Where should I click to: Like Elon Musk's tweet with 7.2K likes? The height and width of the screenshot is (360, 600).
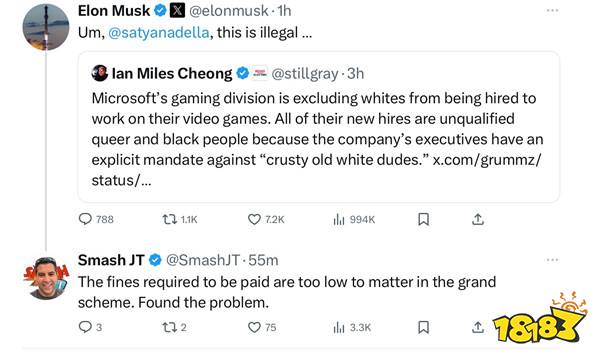254,219
